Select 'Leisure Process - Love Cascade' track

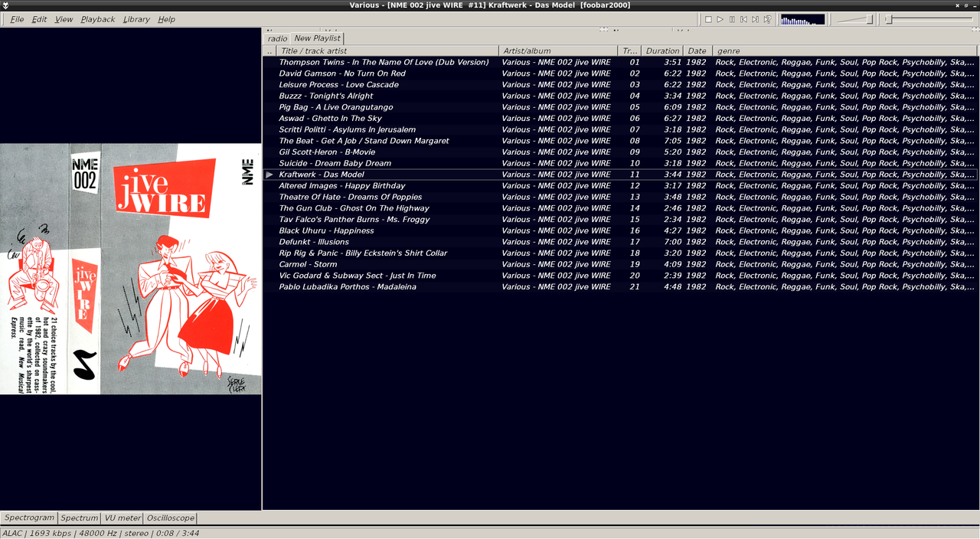pos(338,85)
